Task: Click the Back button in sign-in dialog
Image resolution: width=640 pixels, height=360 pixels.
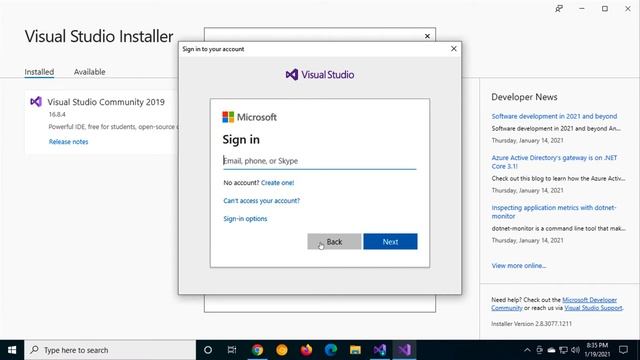Action: pos(334,242)
